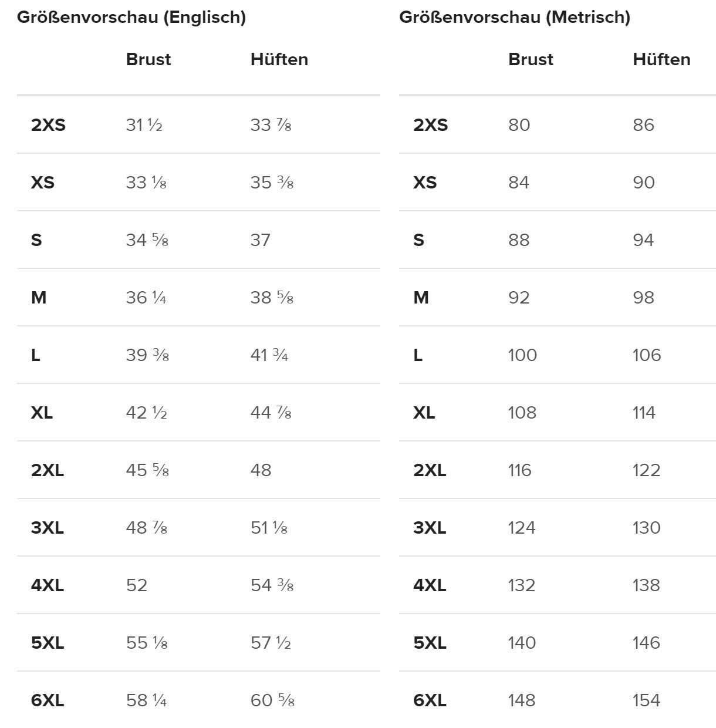The width and height of the screenshot is (716, 728).
Task: Select the Hüften column header in English table
Action: (x=279, y=59)
